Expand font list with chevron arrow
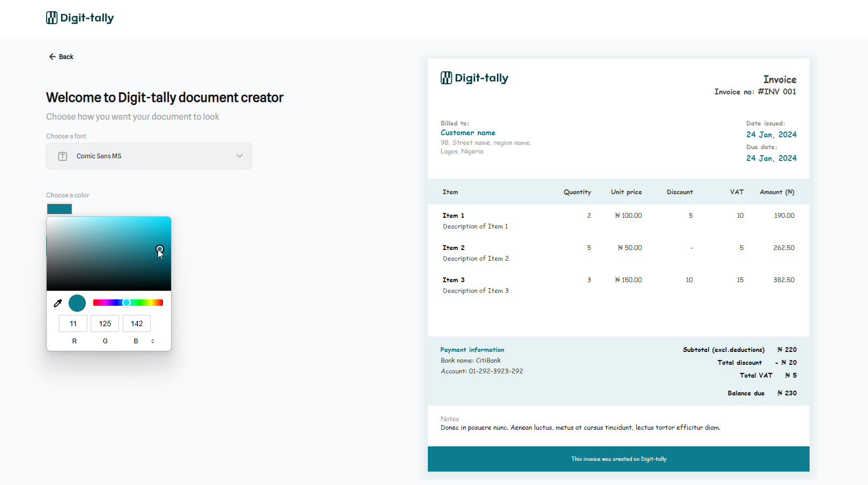 pyautogui.click(x=240, y=156)
